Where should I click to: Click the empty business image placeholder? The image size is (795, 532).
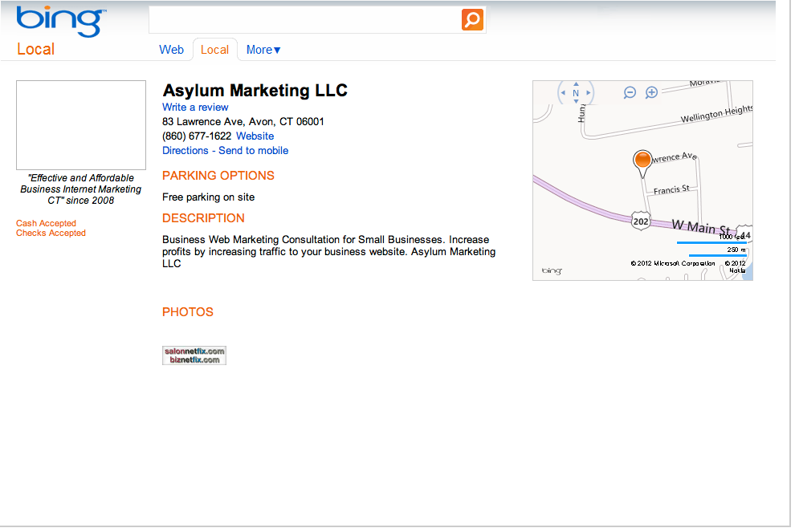coord(81,124)
